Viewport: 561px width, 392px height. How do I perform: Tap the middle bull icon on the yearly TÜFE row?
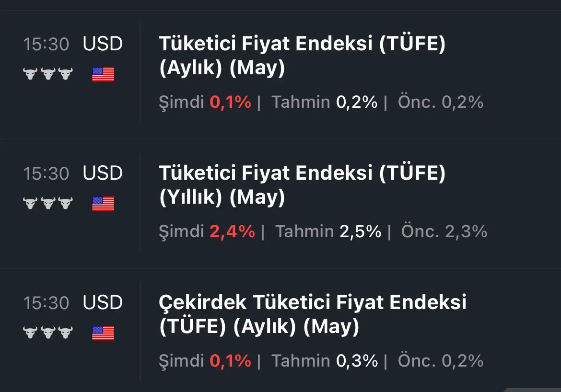pos(48,203)
